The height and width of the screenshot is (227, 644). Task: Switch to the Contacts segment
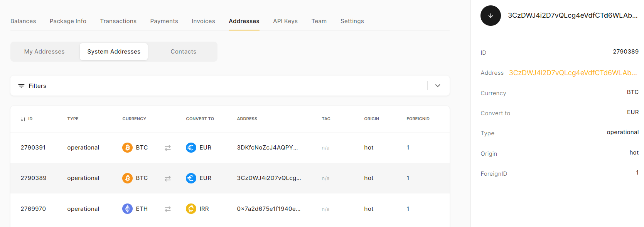click(x=184, y=52)
